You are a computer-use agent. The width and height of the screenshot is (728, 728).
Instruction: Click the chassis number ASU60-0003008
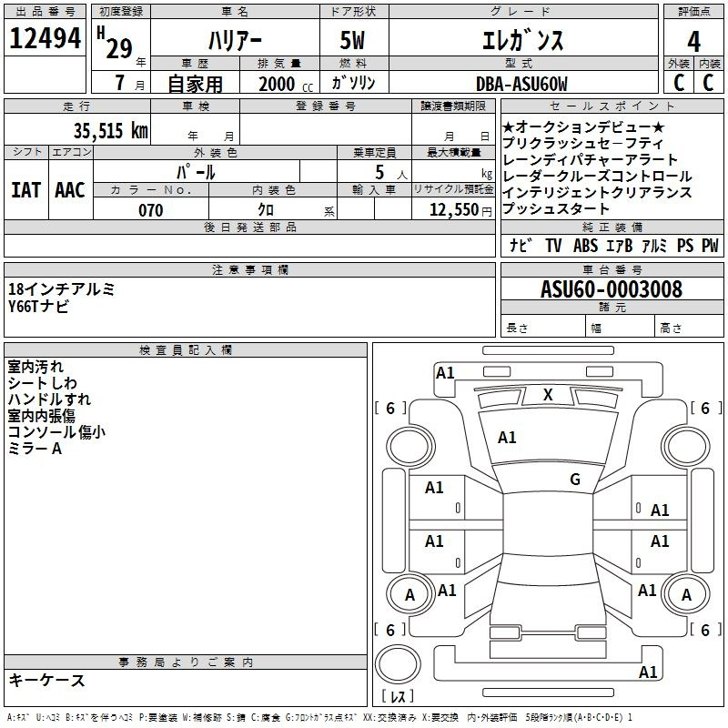pos(611,289)
